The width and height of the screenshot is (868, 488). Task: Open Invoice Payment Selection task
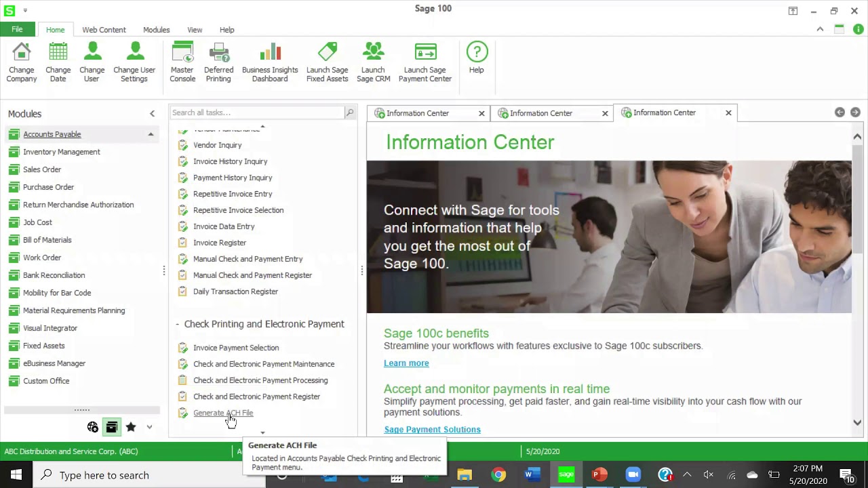pyautogui.click(x=236, y=348)
